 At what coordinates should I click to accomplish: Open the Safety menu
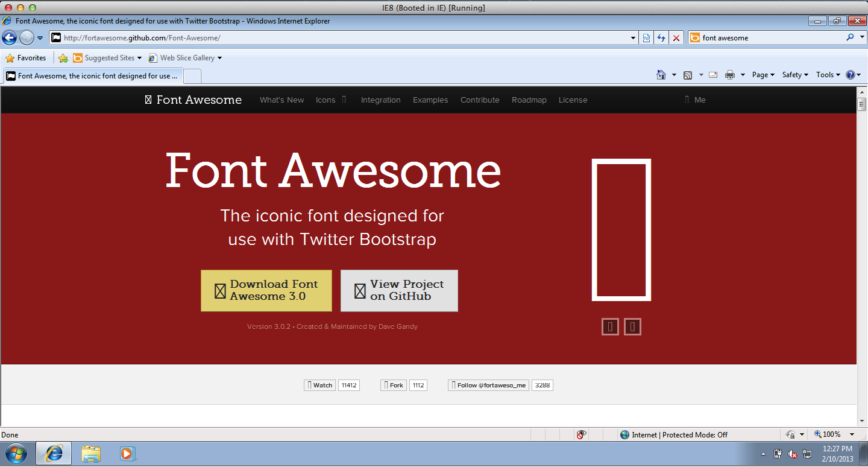[795, 75]
